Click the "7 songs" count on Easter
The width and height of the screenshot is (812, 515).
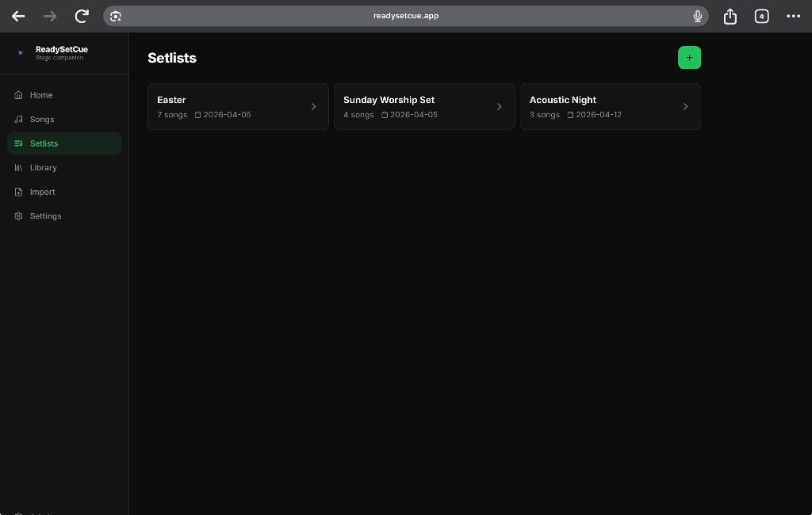coord(172,114)
